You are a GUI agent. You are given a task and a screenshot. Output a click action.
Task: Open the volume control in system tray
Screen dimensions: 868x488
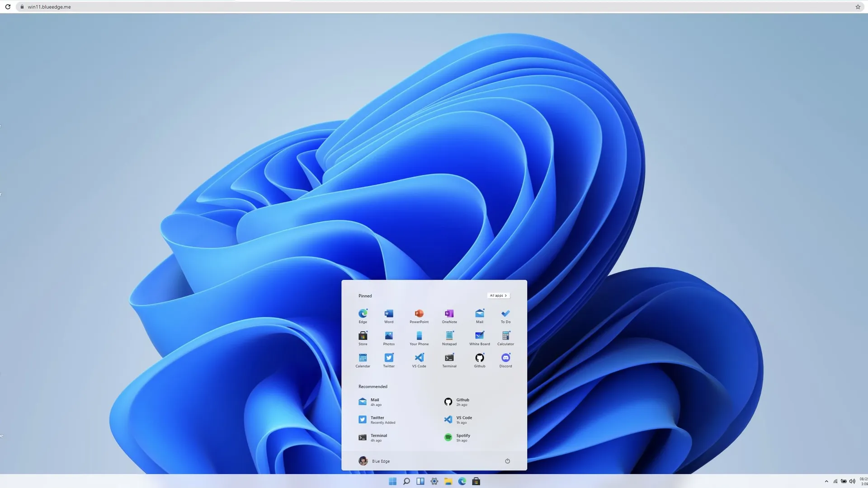(x=852, y=482)
